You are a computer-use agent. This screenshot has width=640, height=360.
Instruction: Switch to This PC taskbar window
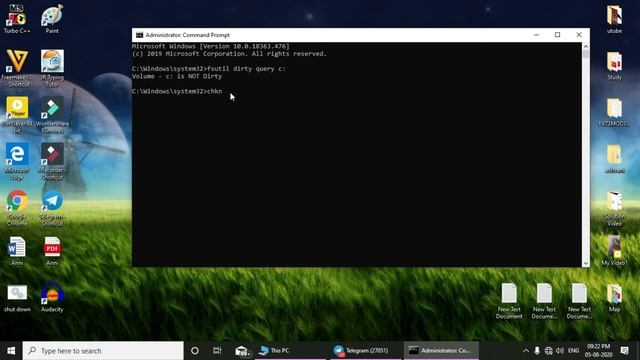coord(291,351)
